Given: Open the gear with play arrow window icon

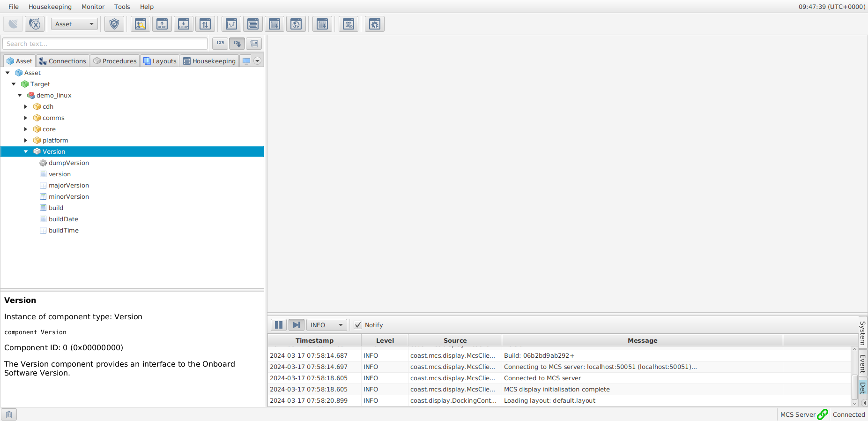Looking at the screenshot, I should (x=375, y=24).
